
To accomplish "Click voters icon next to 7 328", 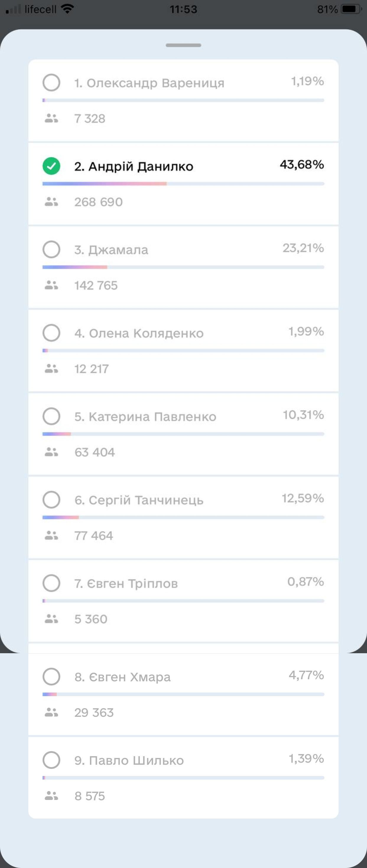I will (x=51, y=118).
